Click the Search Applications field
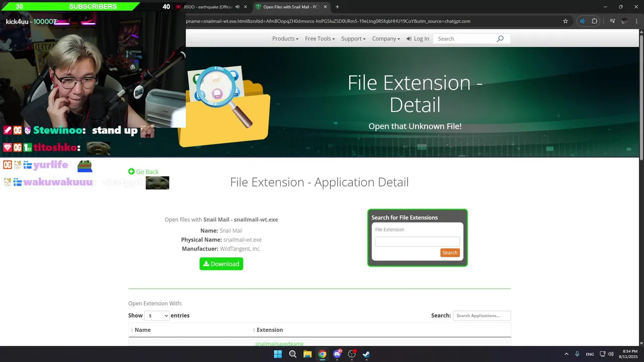Viewport: 644px width, 362px height. pos(482,316)
